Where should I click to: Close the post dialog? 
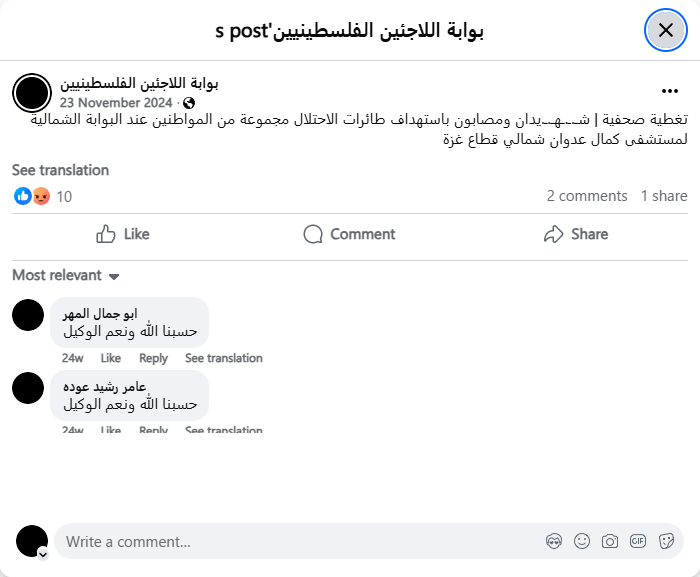[665, 31]
